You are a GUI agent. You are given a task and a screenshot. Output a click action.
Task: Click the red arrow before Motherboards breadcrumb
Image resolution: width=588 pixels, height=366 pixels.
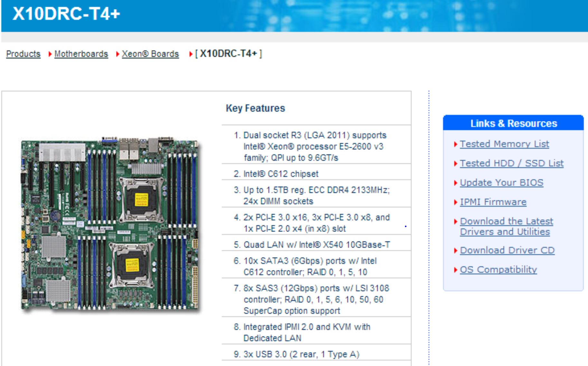coord(50,54)
